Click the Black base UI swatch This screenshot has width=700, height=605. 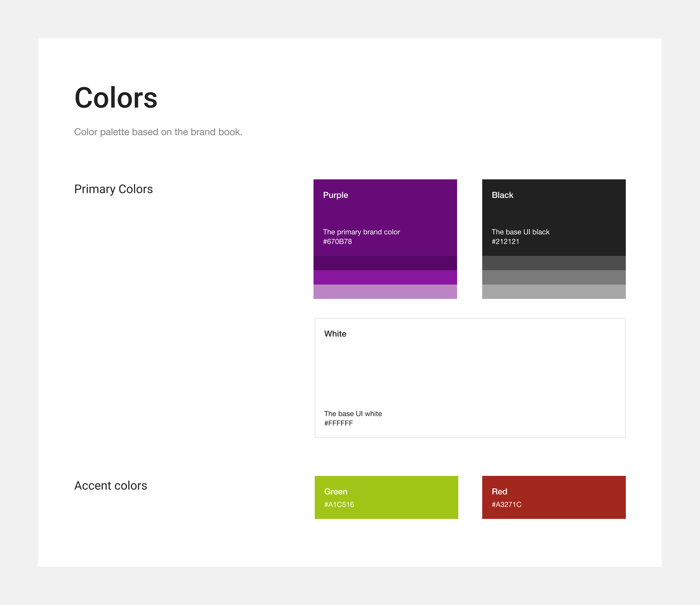554,217
